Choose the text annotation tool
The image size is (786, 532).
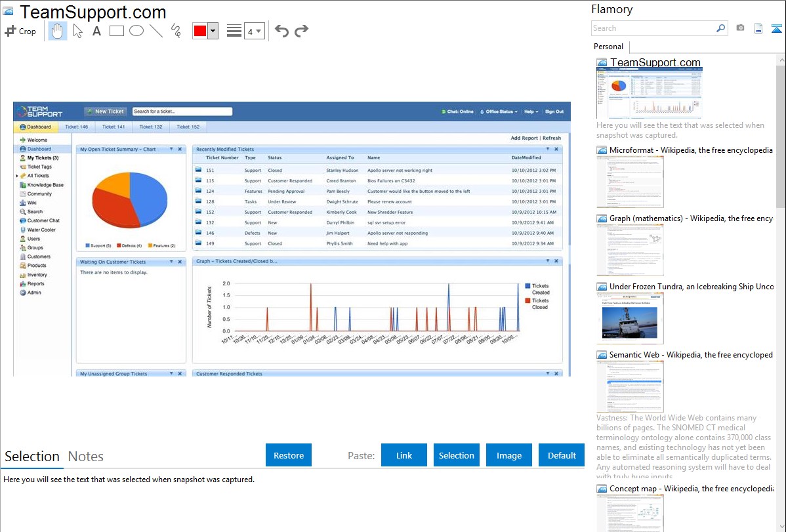coord(96,31)
